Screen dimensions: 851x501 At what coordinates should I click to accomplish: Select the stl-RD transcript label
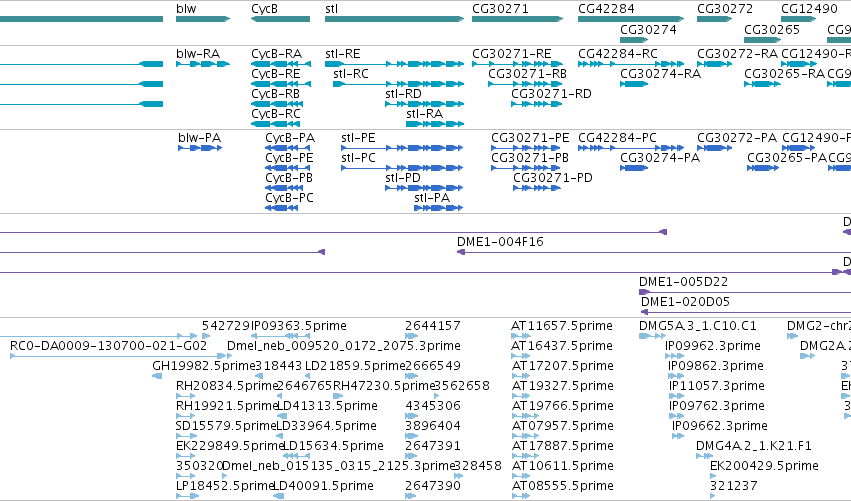point(403,94)
